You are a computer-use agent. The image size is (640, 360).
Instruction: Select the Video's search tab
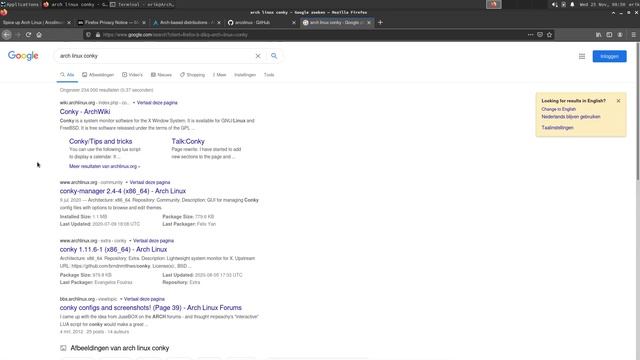[x=132, y=75]
